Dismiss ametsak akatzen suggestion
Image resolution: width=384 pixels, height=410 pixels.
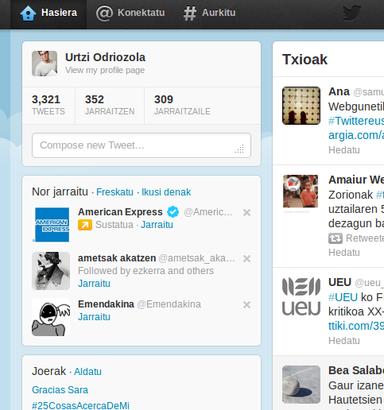tap(247, 259)
